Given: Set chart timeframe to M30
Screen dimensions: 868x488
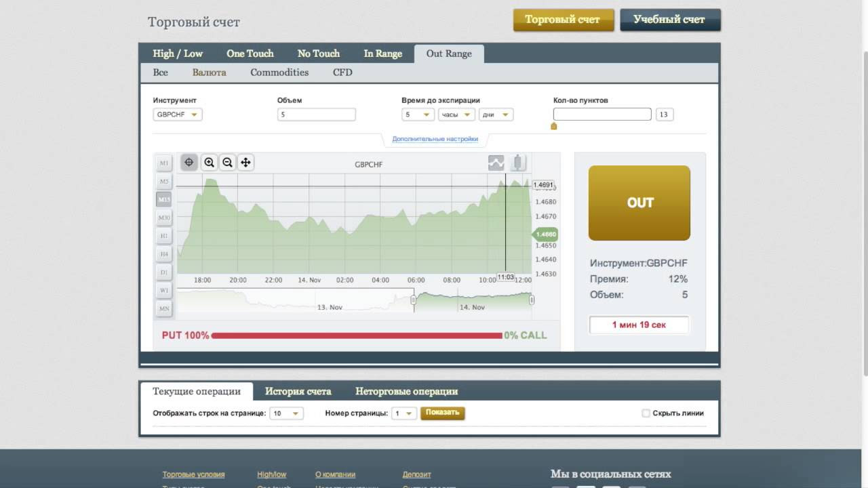Looking at the screenshot, I should (164, 218).
